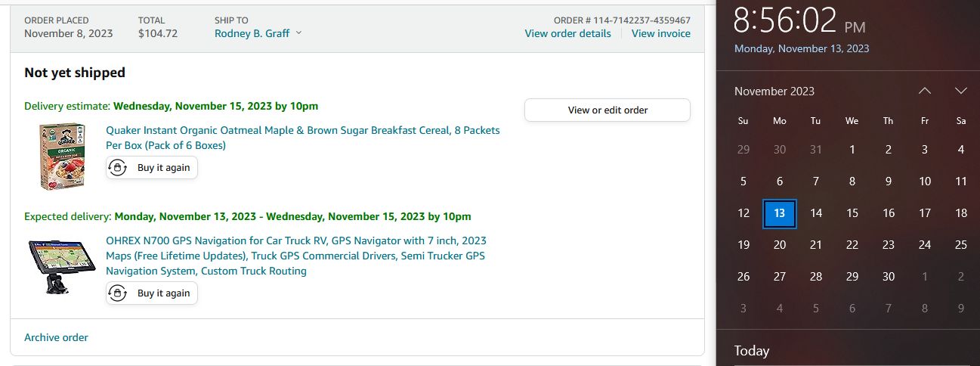Select November 8 in the calendar

click(x=852, y=181)
